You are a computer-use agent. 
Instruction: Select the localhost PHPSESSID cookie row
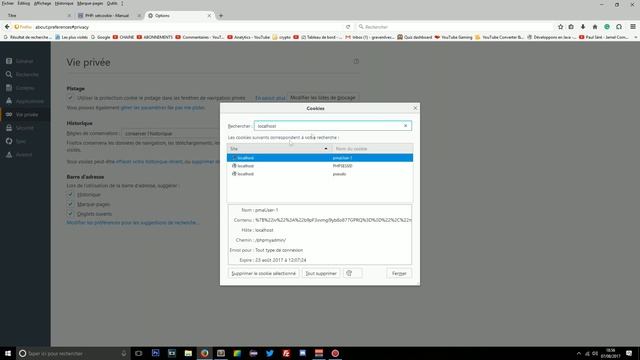point(320,166)
